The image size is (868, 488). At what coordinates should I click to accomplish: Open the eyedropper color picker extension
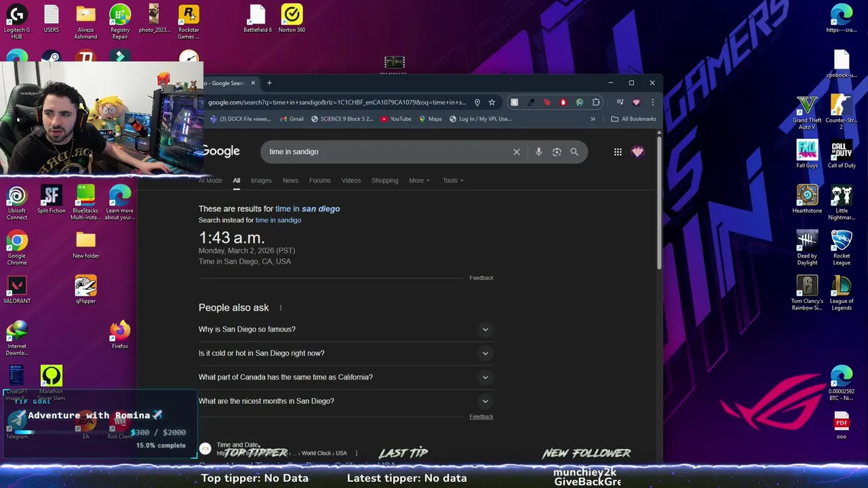(x=531, y=102)
